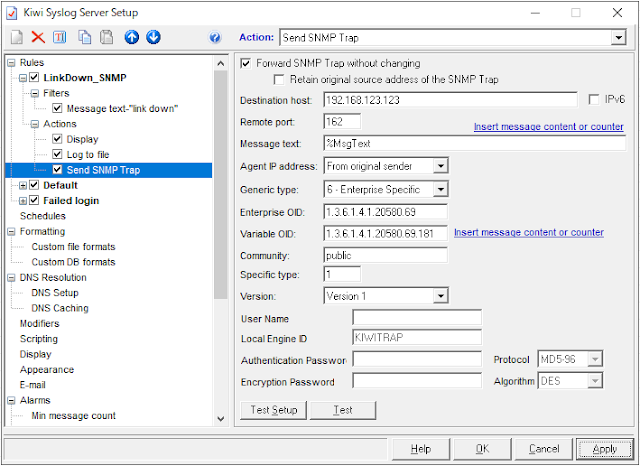Image resolution: width=640 pixels, height=466 pixels.
Task: Open the Algorithm DES dropdown
Action: coord(595,381)
